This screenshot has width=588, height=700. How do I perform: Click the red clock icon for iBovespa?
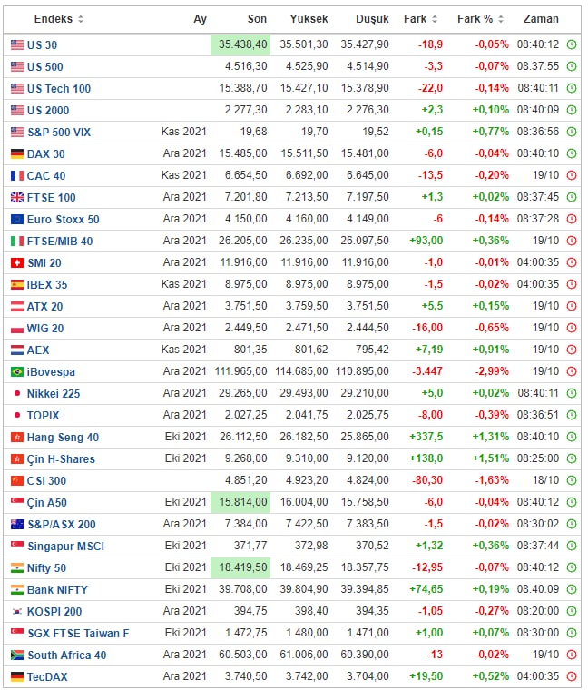(572, 371)
